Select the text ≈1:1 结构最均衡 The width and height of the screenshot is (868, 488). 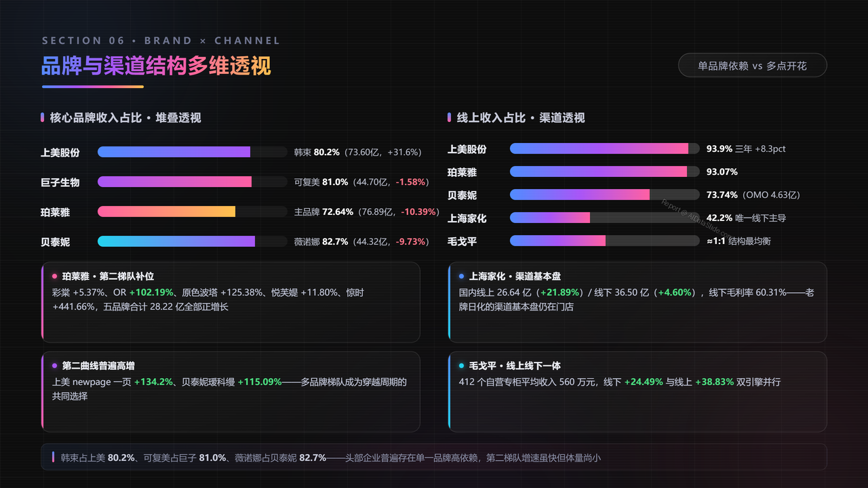click(738, 241)
